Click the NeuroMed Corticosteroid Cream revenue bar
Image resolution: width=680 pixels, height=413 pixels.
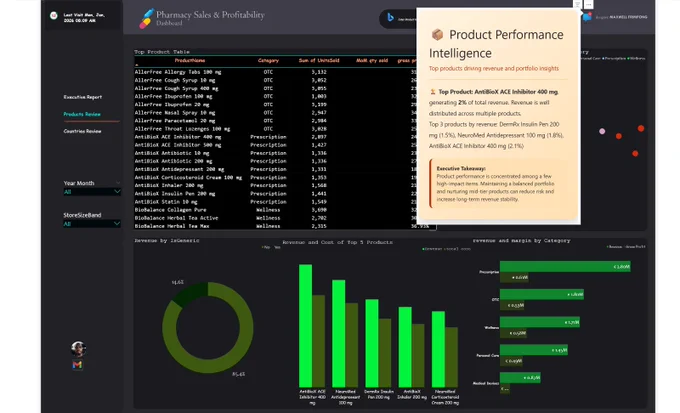(x=438, y=349)
